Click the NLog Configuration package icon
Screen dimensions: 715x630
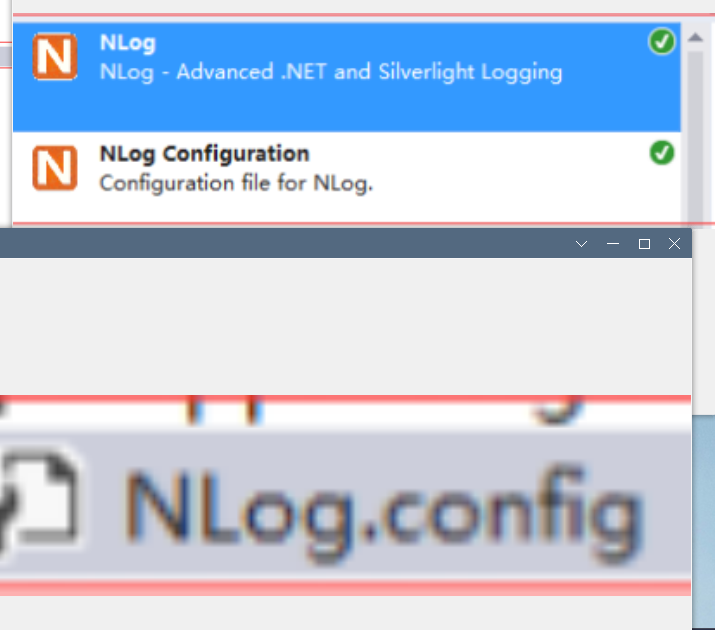(55, 168)
